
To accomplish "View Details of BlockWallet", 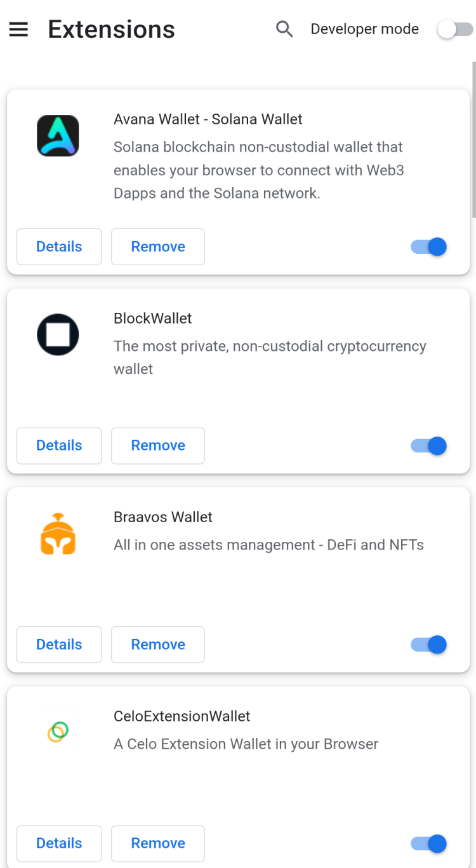I will pyautogui.click(x=59, y=445).
